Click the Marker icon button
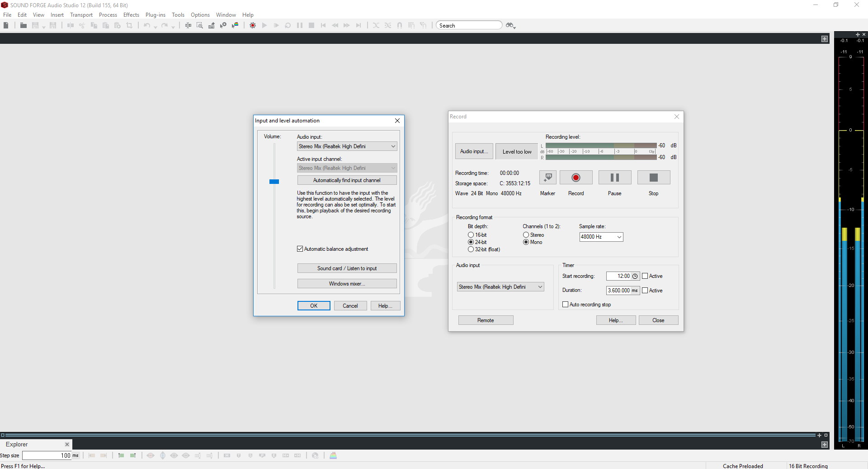Viewport: 868px width, 469px height. [x=547, y=178]
